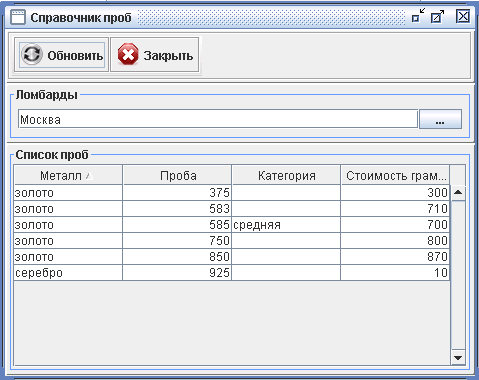
Task: Click the window system icon in the title bar
Action: [18, 17]
